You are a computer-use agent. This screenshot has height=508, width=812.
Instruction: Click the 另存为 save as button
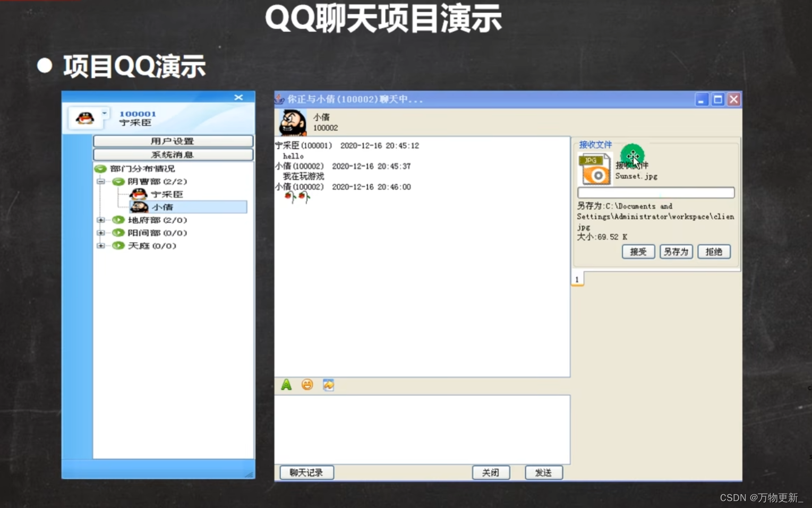coord(676,252)
